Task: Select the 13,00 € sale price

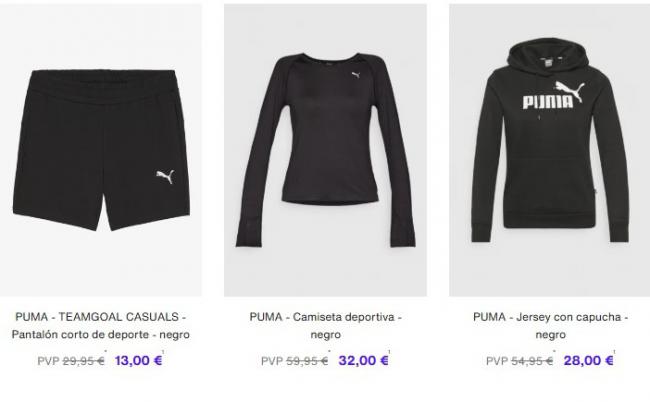Action: pyautogui.click(x=138, y=361)
